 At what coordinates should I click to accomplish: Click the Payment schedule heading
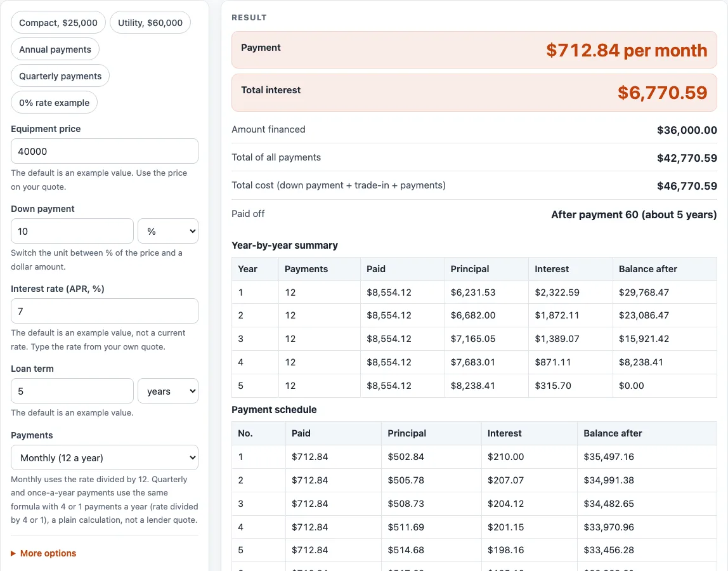point(274,410)
